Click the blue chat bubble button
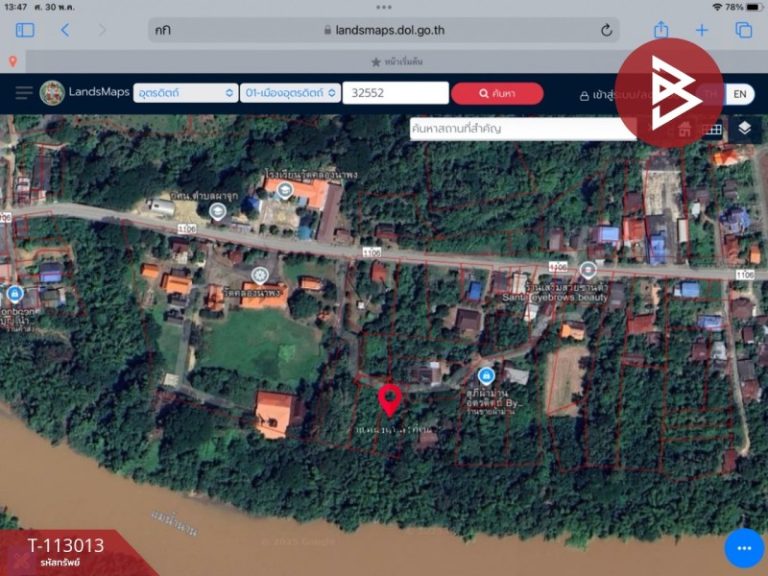Screen dimensions: 768x576 point(744,548)
